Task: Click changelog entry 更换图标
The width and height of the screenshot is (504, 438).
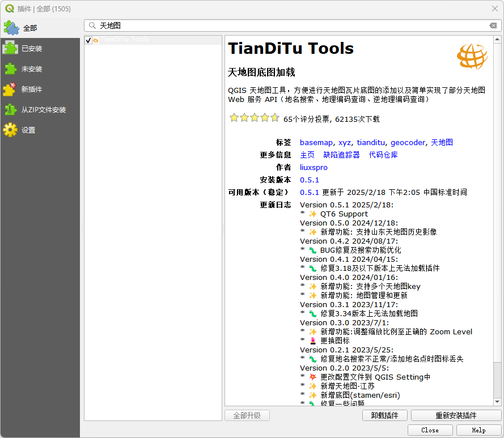Action: point(335,341)
